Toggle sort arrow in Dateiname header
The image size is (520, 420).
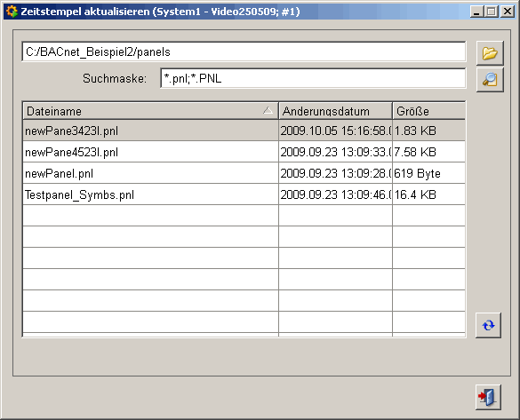(268, 110)
